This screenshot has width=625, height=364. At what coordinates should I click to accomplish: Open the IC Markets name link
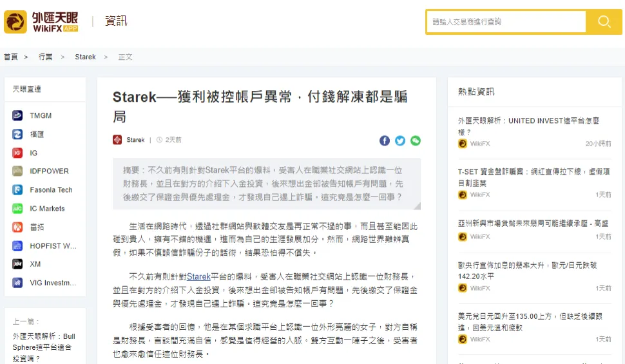(x=47, y=209)
